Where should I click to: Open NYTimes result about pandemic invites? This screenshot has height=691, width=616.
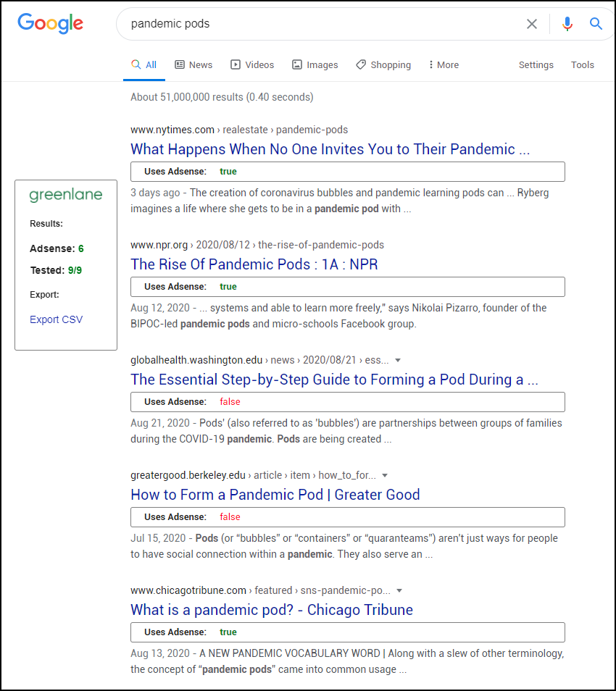pyautogui.click(x=330, y=149)
